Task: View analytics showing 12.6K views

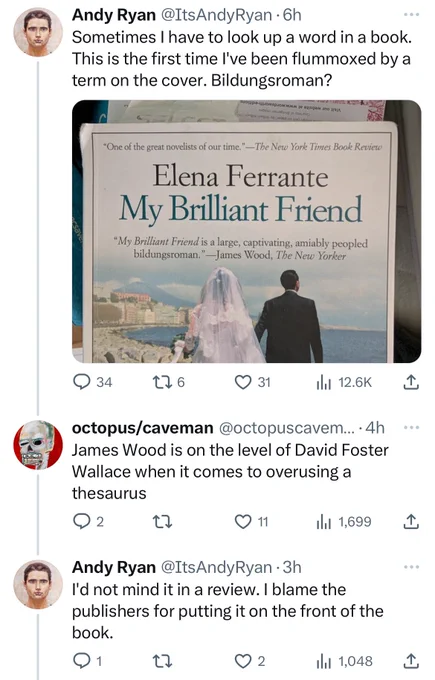Action: 344,382
